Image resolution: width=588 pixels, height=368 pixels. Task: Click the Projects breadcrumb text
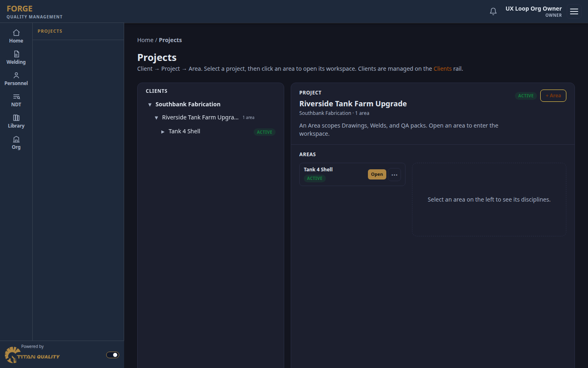click(170, 40)
